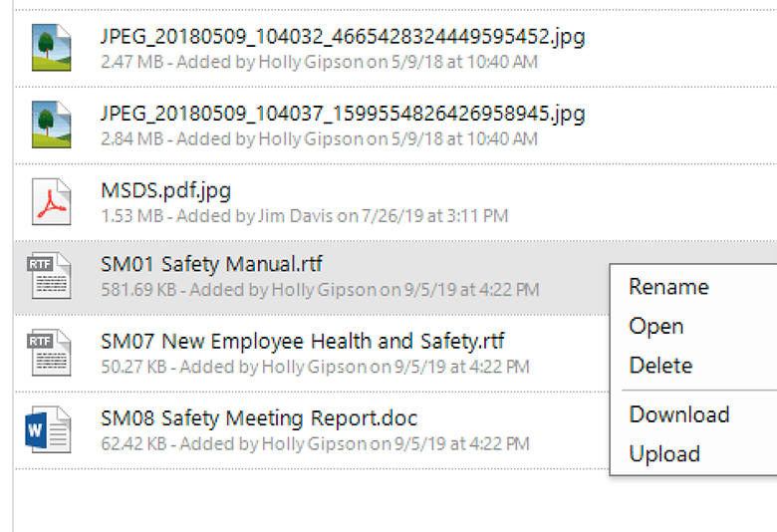The height and width of the screenshot is (532, 777).
Task: Click the PDF icon beside MSDS.pdf.jpg
Action: click(52, 202)
